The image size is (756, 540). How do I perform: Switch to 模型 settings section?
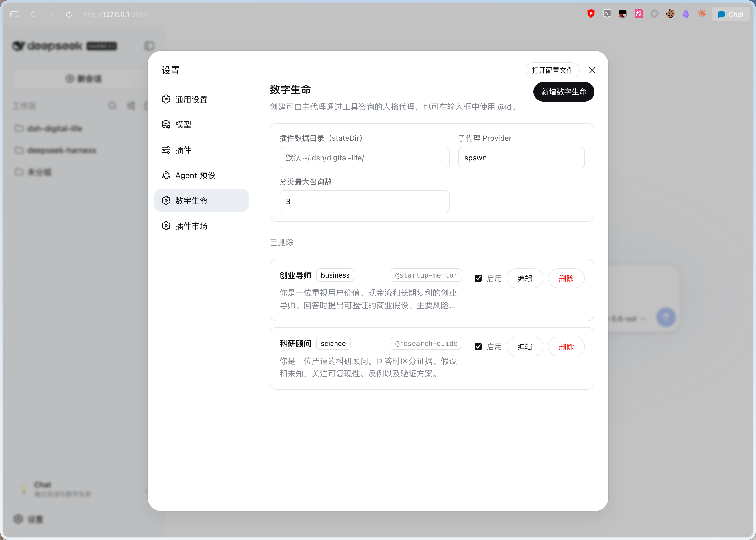(x=202, y=124)
